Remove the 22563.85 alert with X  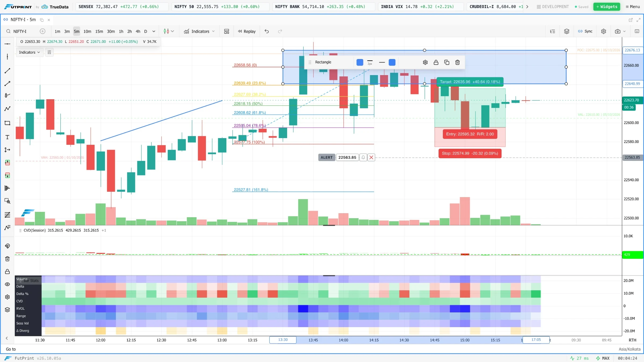tap(371, 157)
